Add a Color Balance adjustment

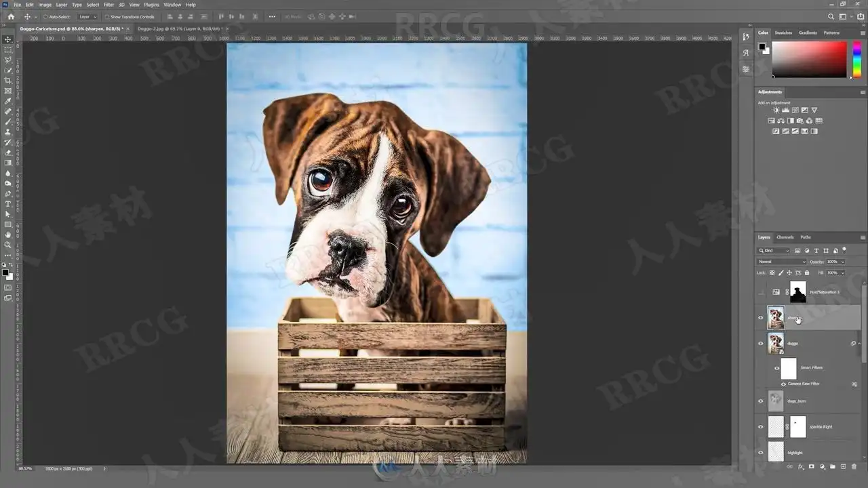pos(781,121)
